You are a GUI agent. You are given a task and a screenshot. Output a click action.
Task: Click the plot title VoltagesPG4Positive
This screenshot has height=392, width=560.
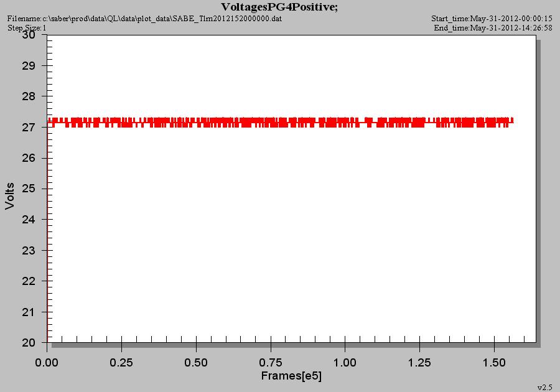pos(279,7)
